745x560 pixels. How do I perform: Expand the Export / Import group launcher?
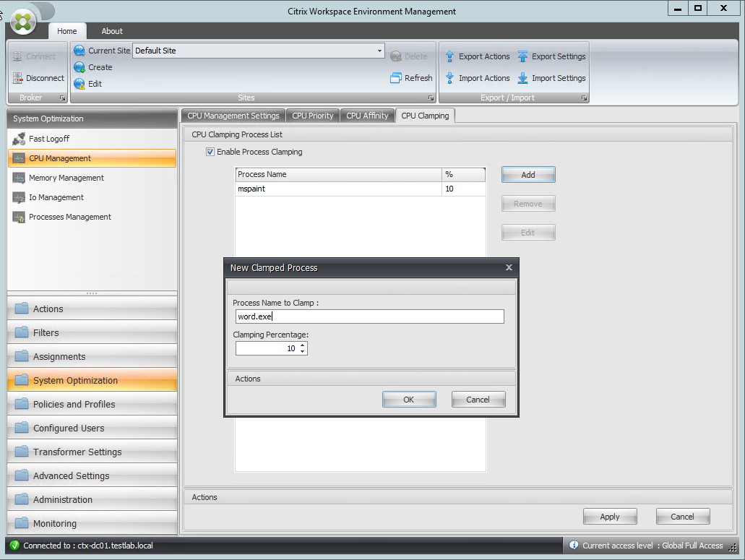[x=584, y=98]
